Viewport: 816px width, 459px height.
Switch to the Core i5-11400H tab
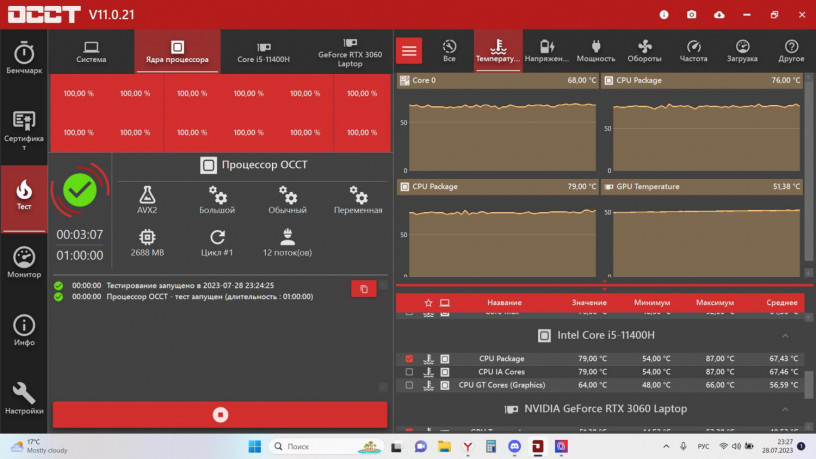click(263, 52)
